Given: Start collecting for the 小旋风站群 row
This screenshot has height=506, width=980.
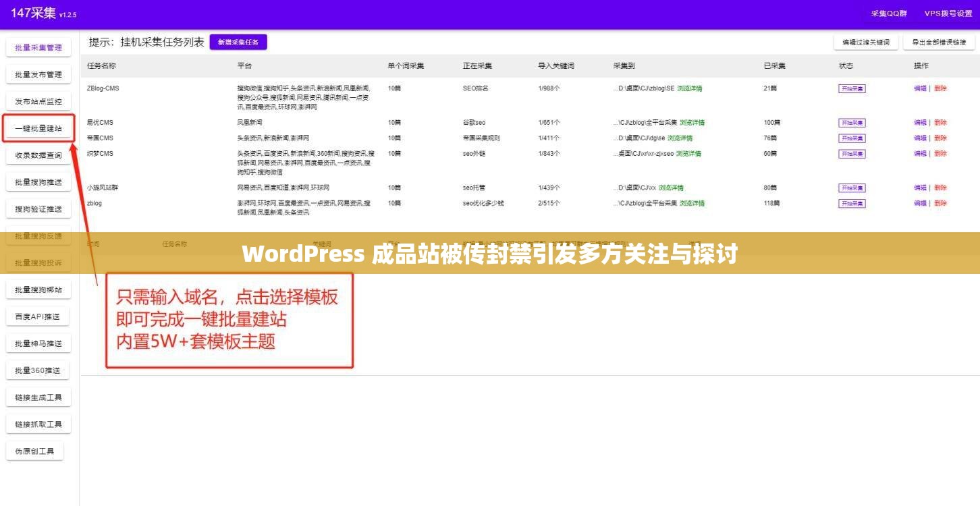Looking at the screenshot, I should click(x=852, y=188).
